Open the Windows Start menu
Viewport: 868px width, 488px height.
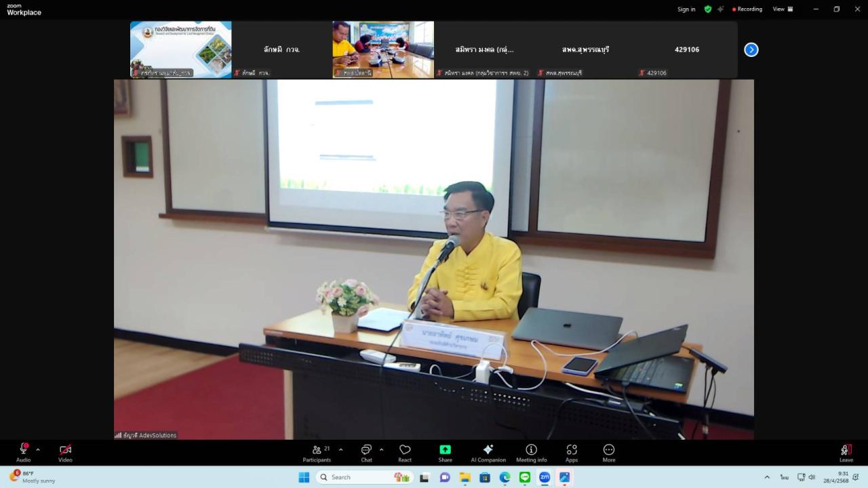303,477
